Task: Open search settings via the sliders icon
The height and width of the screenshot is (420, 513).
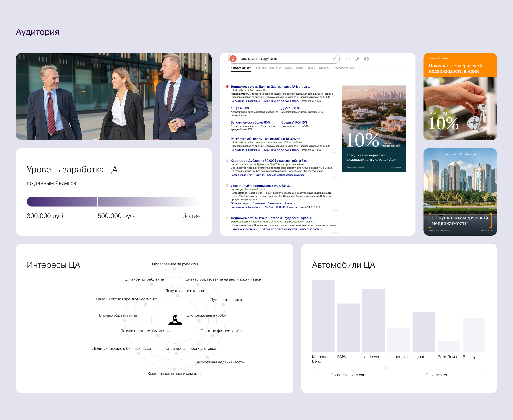Action: [x=357, y=59]
